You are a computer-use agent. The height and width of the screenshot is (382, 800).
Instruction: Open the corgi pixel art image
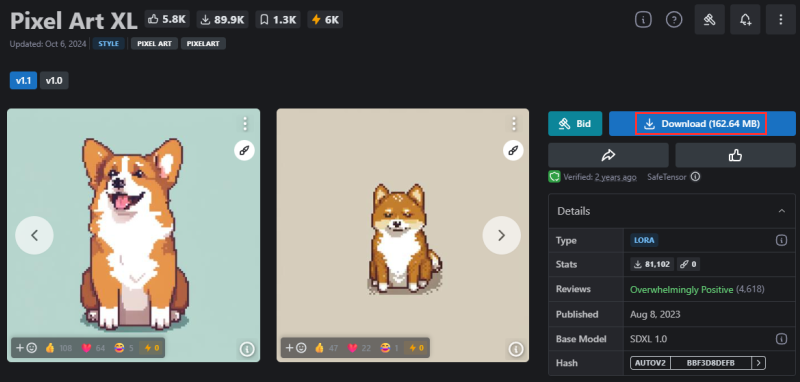134,235
